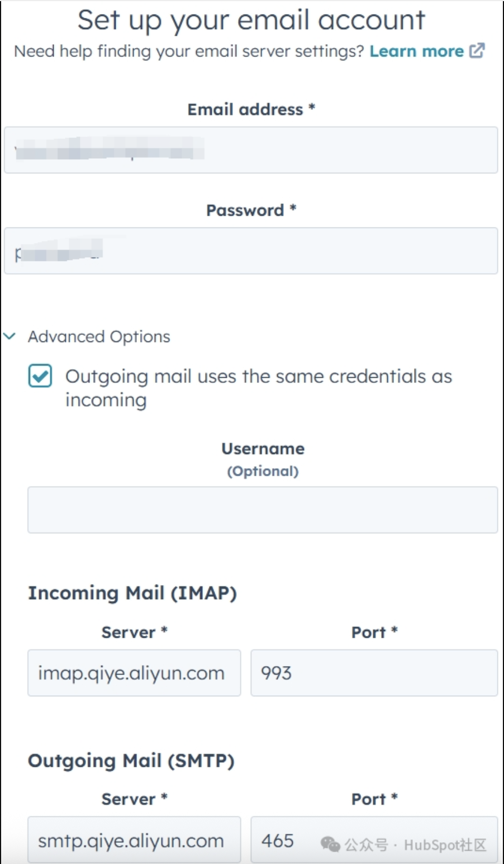Open the Learn more help link
Viewport: 504px width, 864px height.
[x=416, y=51]
